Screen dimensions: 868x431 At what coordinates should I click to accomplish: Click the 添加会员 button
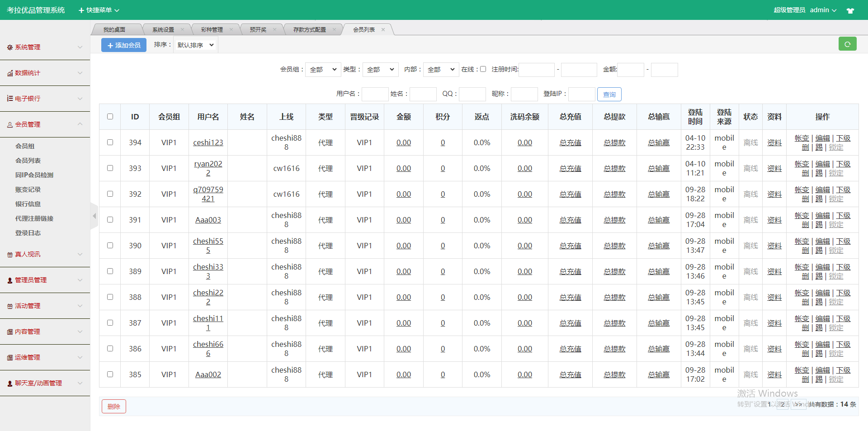123,45
